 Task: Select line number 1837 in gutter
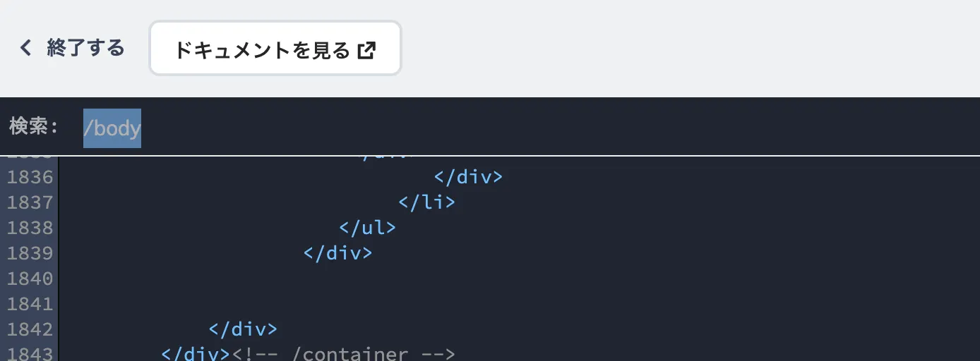tap(30, 202)
